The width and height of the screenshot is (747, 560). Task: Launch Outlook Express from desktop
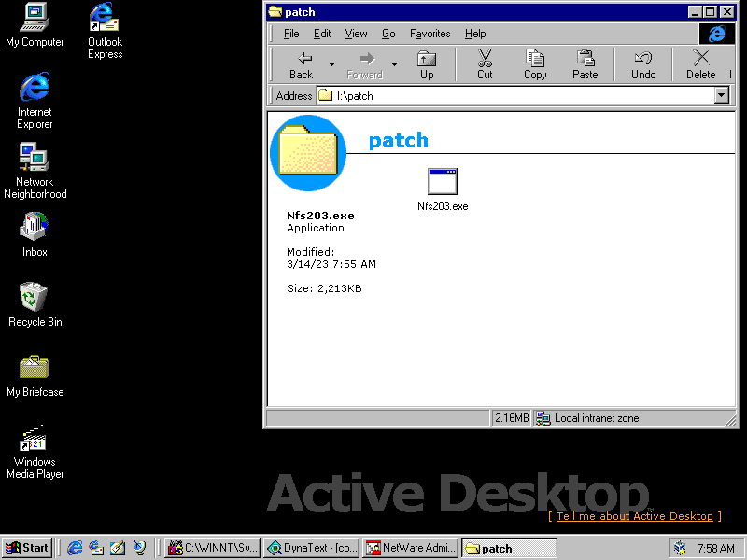point(105,31)
